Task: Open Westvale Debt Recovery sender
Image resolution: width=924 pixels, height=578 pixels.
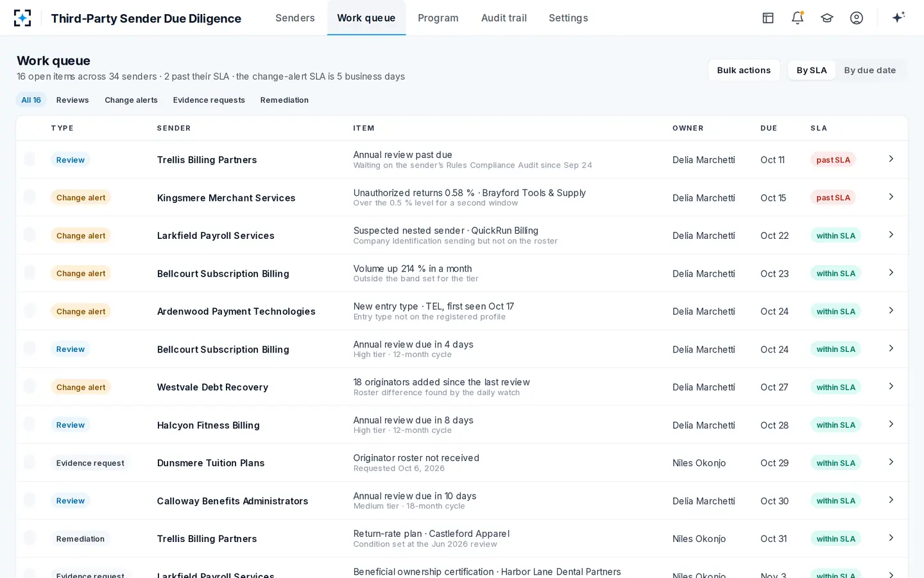Action: pyautogui.click(x=212, y=387)
